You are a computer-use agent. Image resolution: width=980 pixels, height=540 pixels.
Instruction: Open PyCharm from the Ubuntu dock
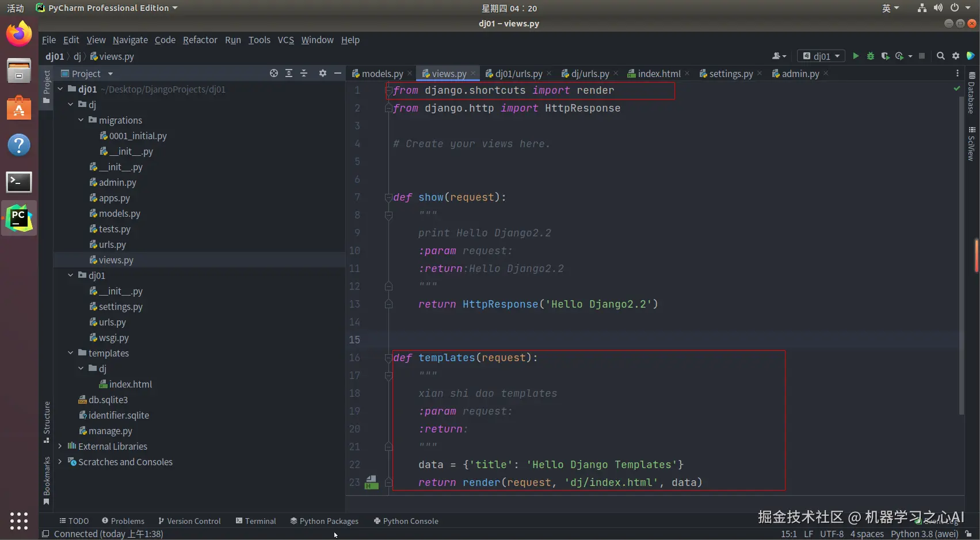pos(19,218)
